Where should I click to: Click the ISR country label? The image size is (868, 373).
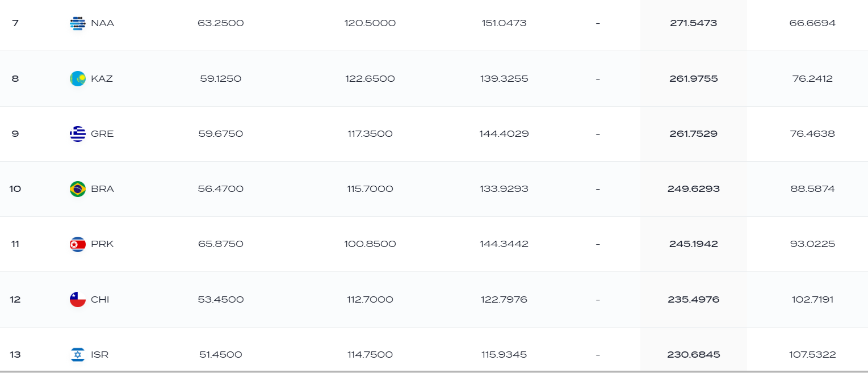[99, 355]
